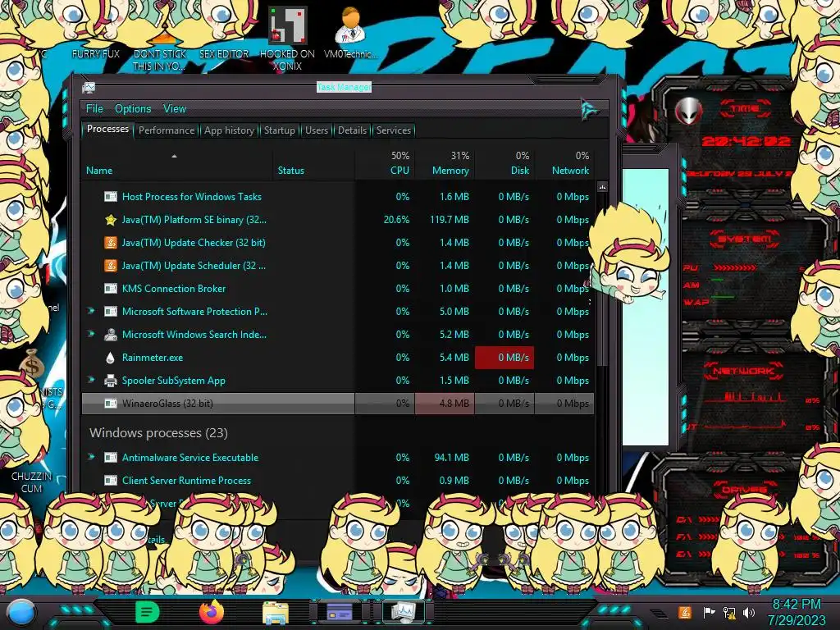Click the Rainmeter.exe droplet icon
The height and width of the screenshot is (630, 840).
pyautogui.click(x=111, y=358)
